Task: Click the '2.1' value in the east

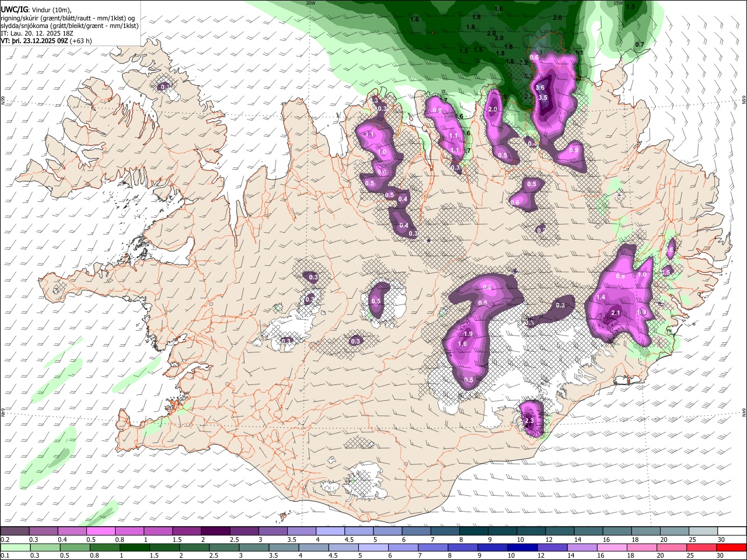Action: [x=615, y=313]
